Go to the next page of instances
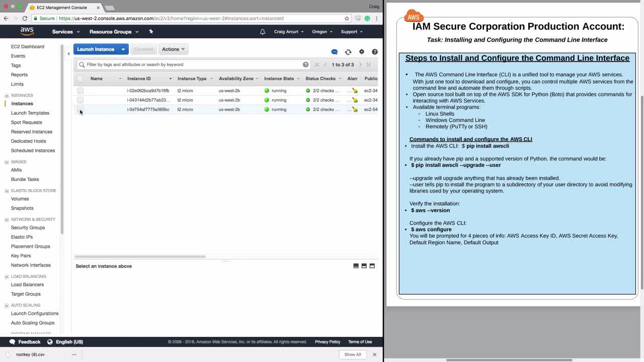 point(360,64)
